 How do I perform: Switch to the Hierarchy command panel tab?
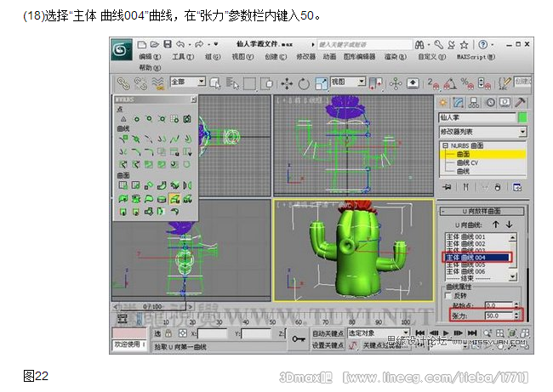[x=474, y=103]
